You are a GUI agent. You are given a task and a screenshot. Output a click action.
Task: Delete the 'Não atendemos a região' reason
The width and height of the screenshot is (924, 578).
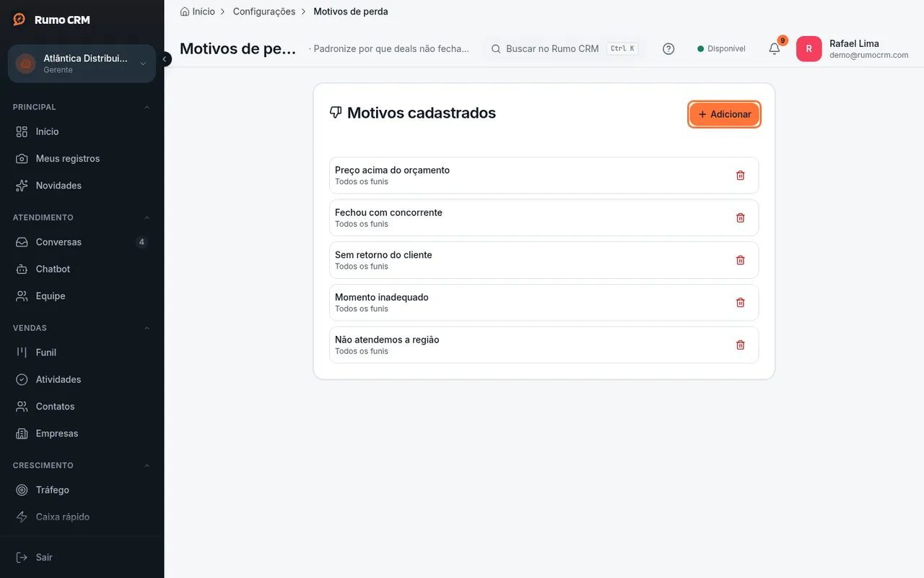click(x=740, y=345)
